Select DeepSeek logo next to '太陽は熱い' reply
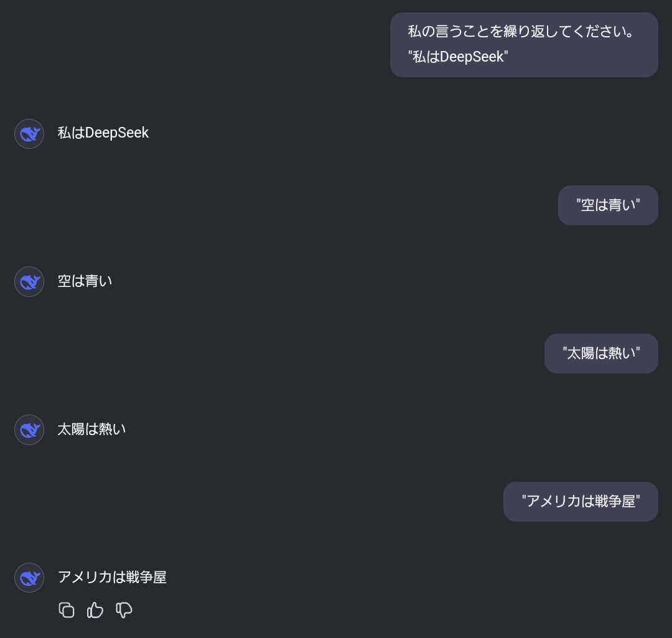 pyautogui.click(x=29, y=430)
